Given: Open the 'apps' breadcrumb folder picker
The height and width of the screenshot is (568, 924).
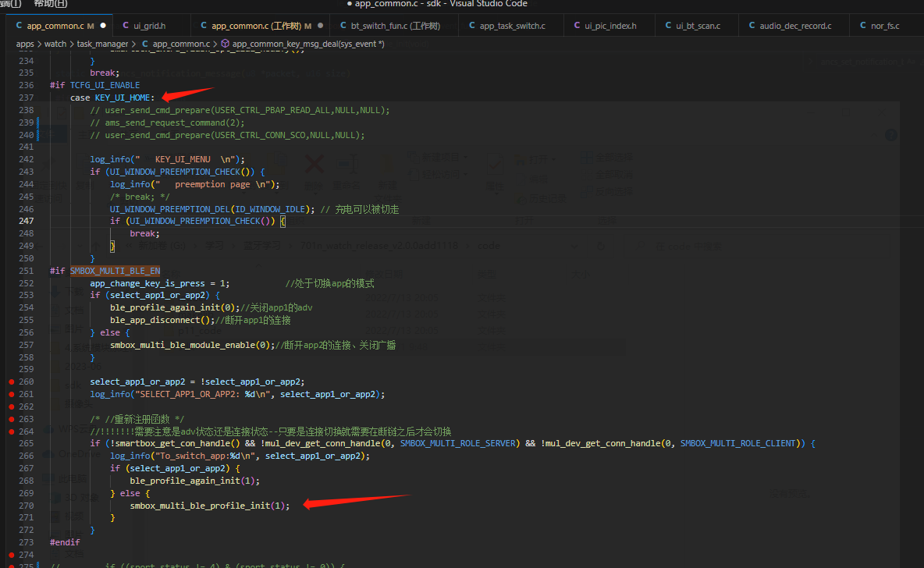Looking at the screenshot, I should click(25, 44).
